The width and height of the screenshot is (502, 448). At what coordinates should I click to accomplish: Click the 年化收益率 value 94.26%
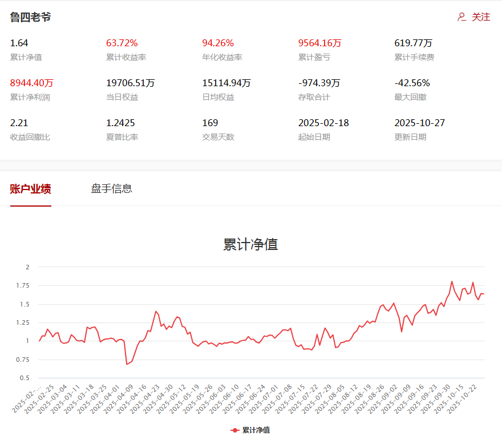click(218, 42)
